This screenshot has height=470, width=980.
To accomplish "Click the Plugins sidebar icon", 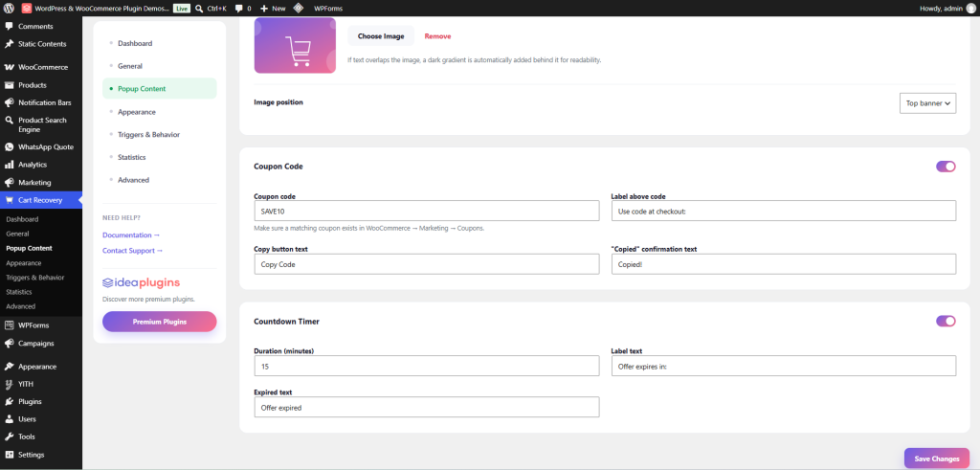I will [x=9, y=401].
